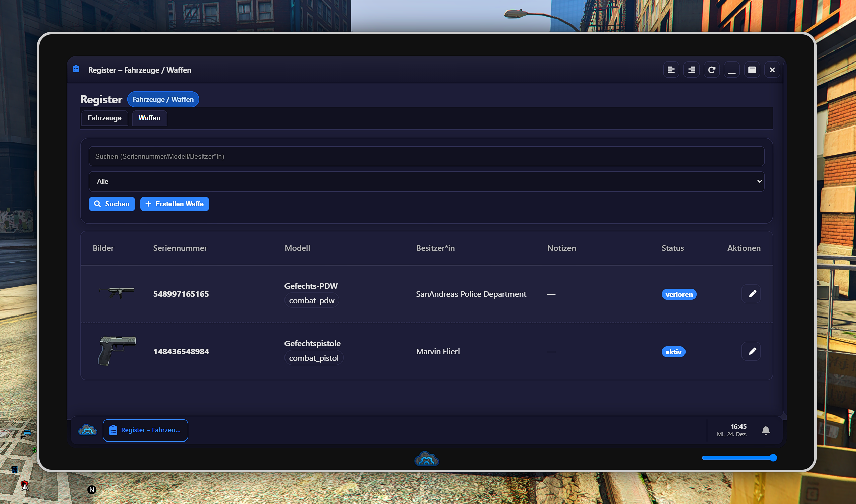Click the Gefechtspistole pistol thumbnail
Image resolution: width=856 pixels, height=504 pixels.
point(117,350)
